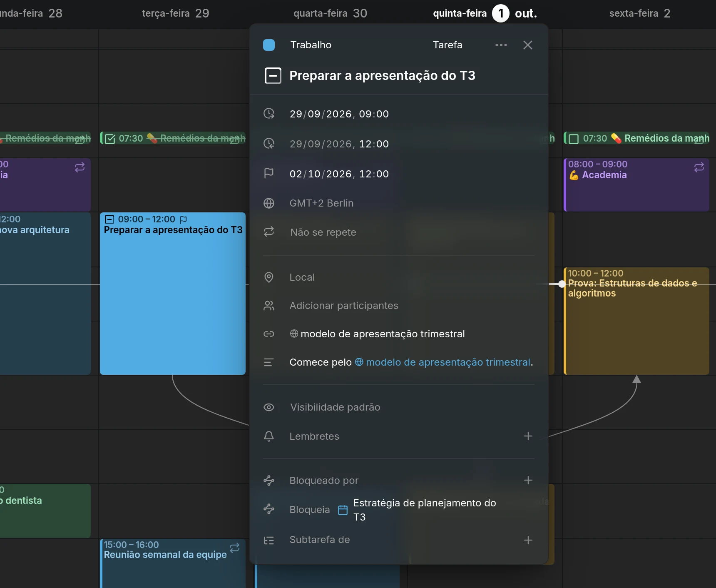Click the start time clock icon
The height and width of the screenshot is (588, 716).
(269, 113)
